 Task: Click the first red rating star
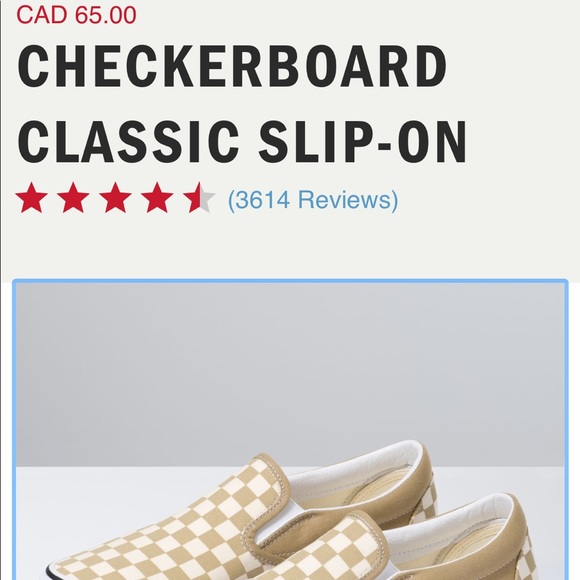32,198
